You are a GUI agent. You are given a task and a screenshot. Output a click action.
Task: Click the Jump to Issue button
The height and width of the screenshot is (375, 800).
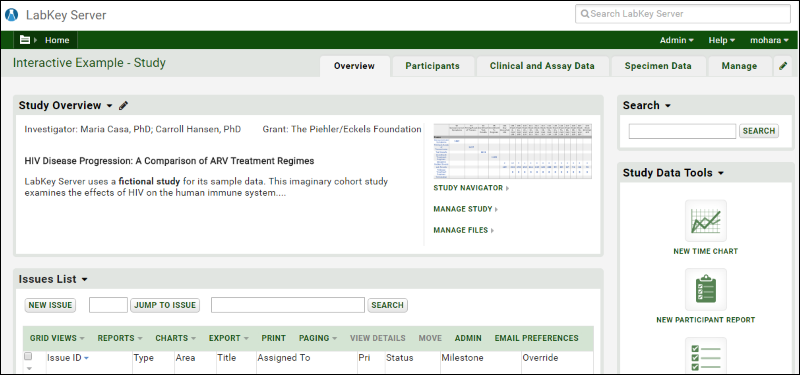point(165,305)
